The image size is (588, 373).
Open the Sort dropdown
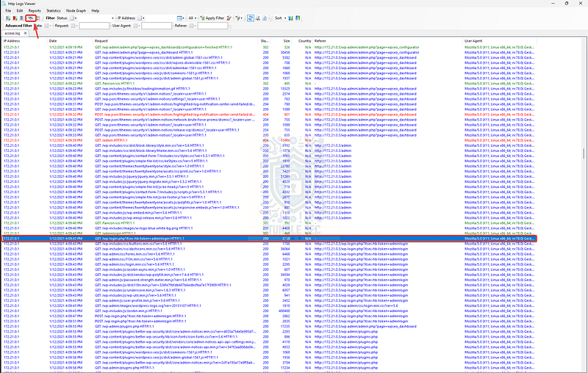click(280, 18)
